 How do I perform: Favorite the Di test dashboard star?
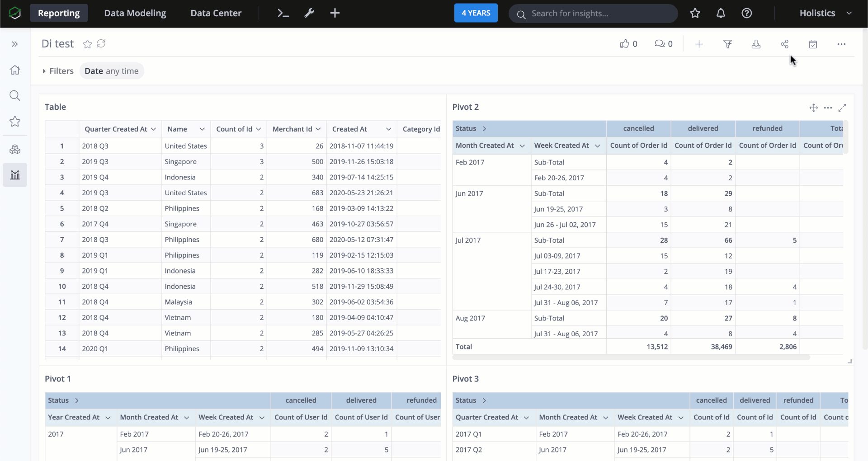pos(88,44)
